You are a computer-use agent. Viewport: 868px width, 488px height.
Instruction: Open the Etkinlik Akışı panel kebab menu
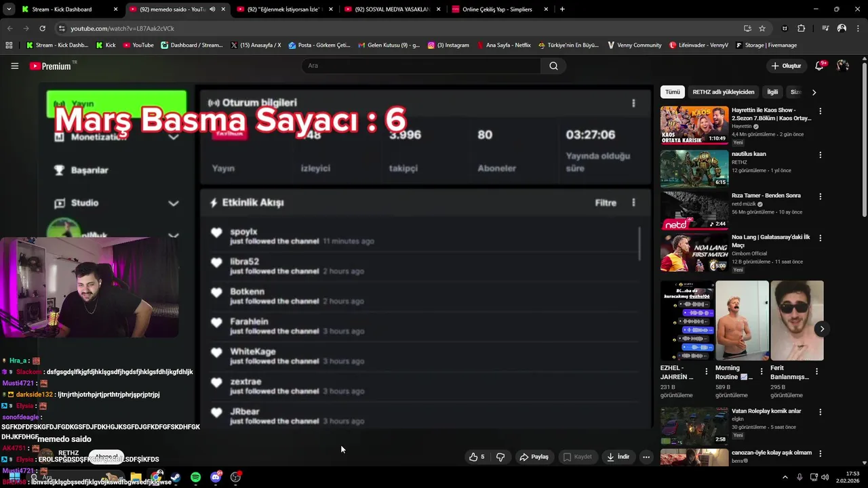pyautogui.click(x=633, y=203)
